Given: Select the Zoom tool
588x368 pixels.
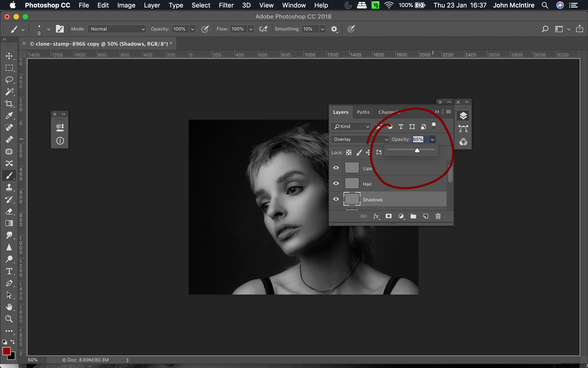Looking at the screenshot, I should tap(9, 319).
